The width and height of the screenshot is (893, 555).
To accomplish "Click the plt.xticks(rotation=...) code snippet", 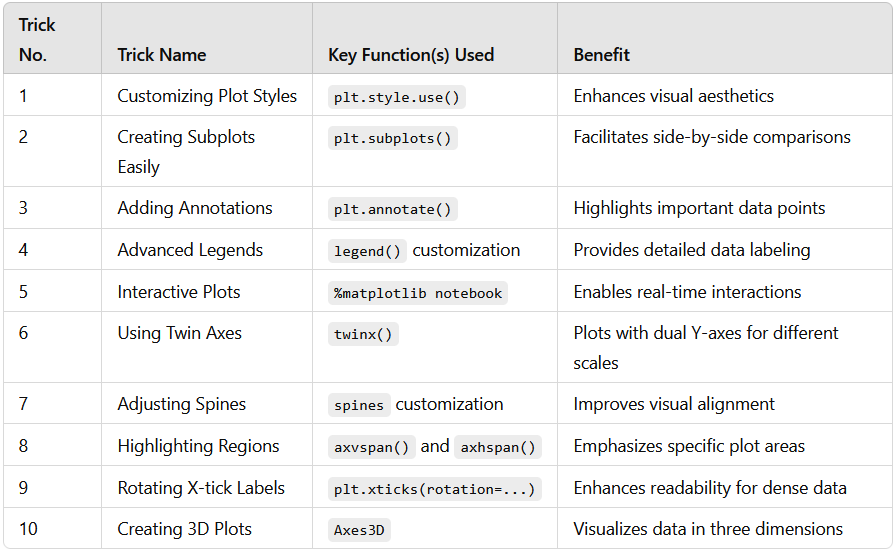I will coord(435,489).
